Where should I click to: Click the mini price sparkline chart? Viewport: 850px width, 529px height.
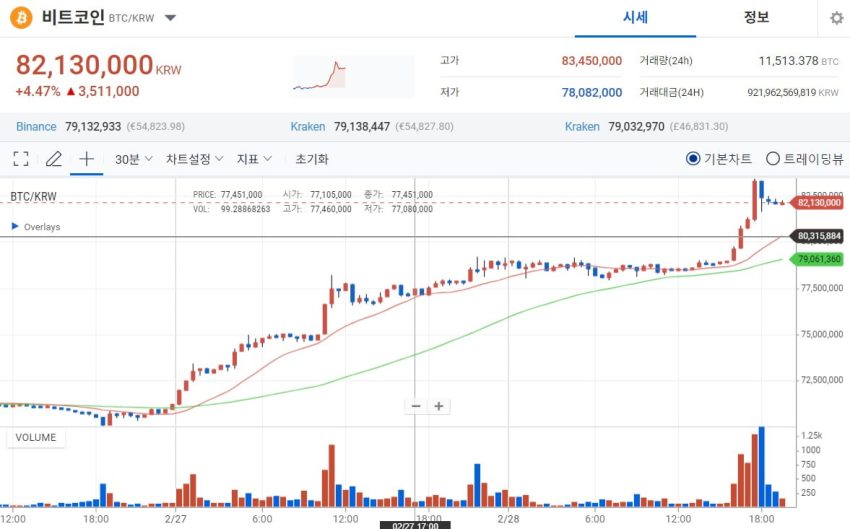pyautogui.click(x=353, y=75)
